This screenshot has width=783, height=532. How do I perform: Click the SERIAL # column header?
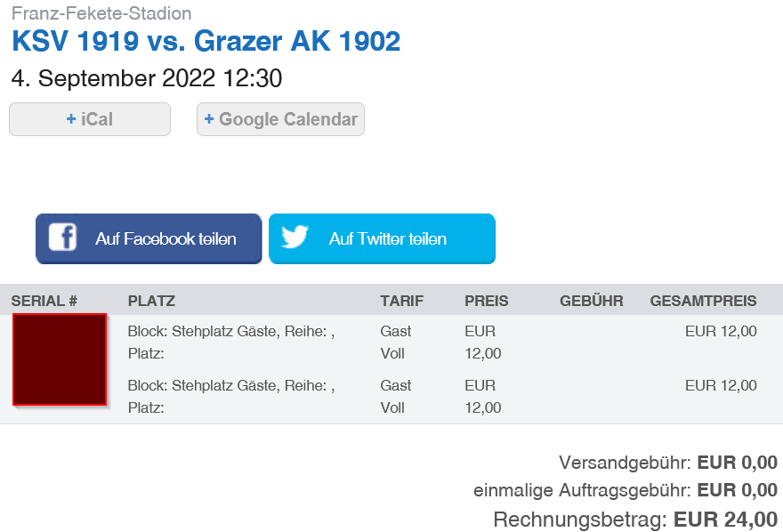coord(44,301)
